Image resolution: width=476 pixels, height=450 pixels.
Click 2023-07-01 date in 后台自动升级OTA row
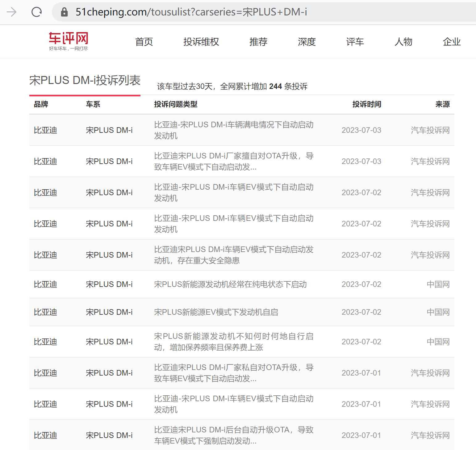pos(361,435)
